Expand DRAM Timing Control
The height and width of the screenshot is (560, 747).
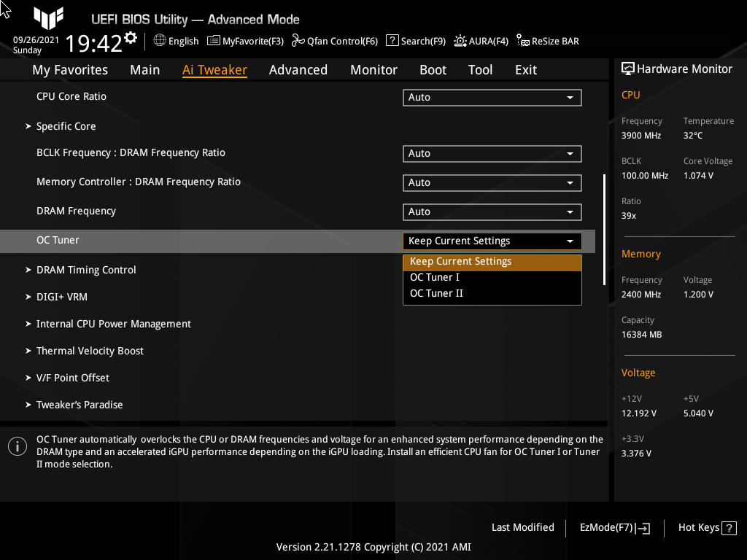86,270
